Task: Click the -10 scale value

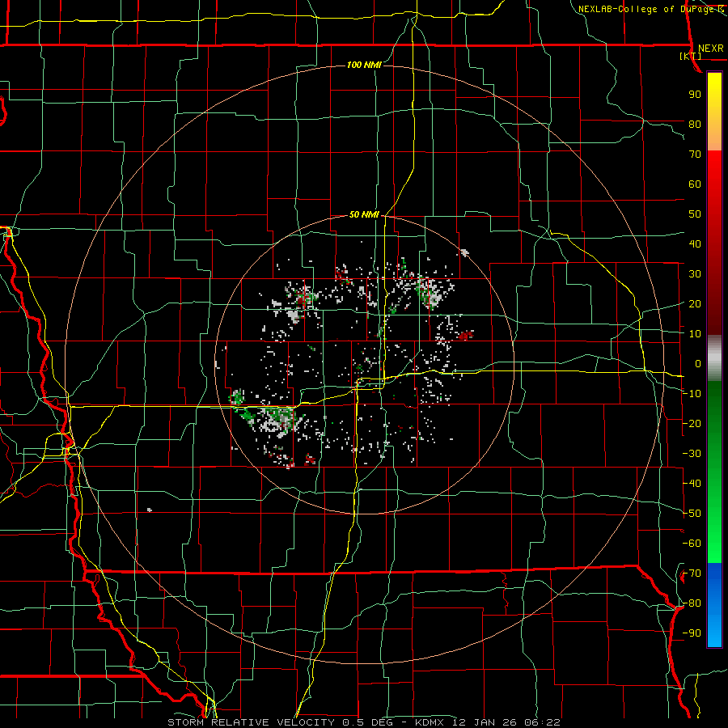Action: [x=692, y=394]
